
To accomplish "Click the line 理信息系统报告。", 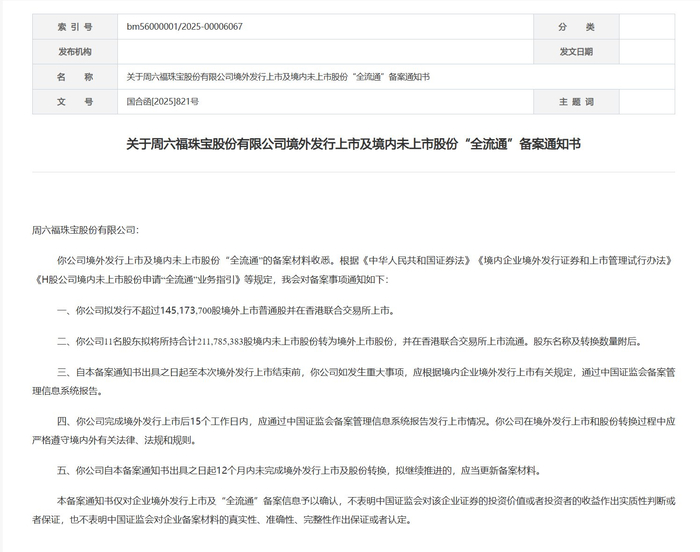I will tap(67, 391).
